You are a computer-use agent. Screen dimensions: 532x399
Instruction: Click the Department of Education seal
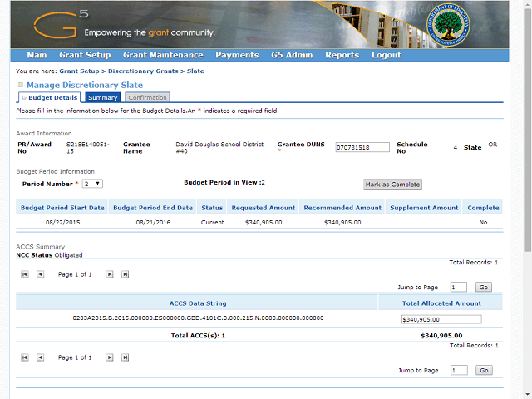[x=448, y=25]
